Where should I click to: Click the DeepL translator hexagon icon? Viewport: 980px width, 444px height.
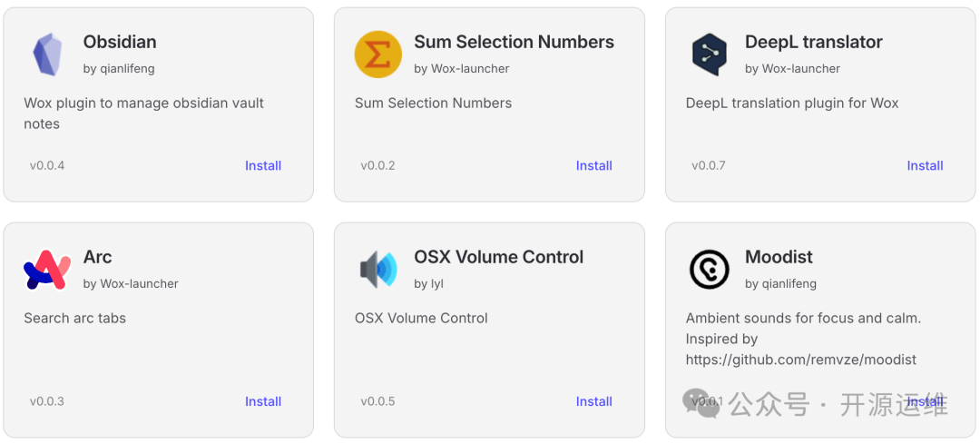709,54
